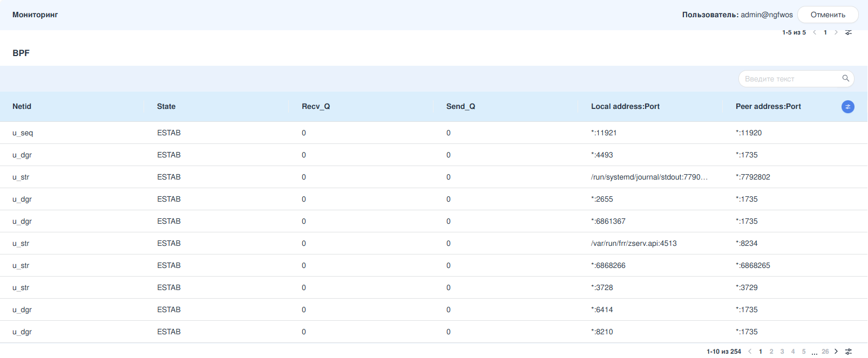The image size is (868, 358).
Task: Expand the pagination ellipsis
Action: [x=815, y=353]
